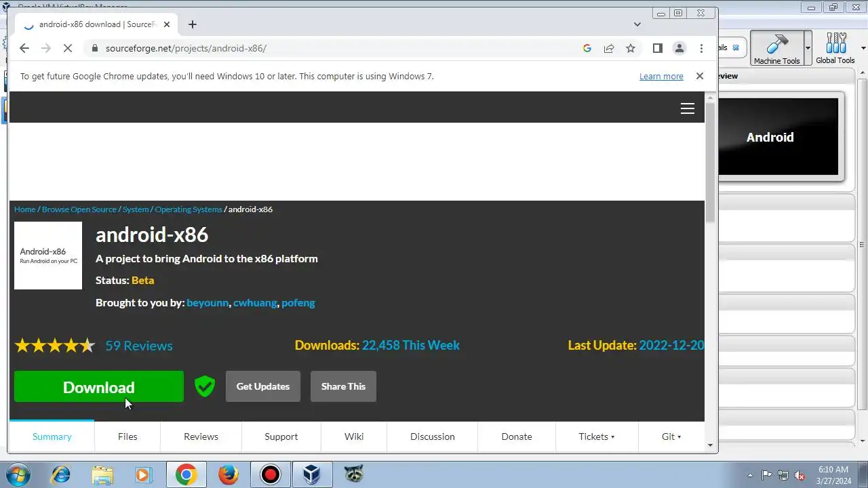Expand the Git dropdown

pos(671,436)
